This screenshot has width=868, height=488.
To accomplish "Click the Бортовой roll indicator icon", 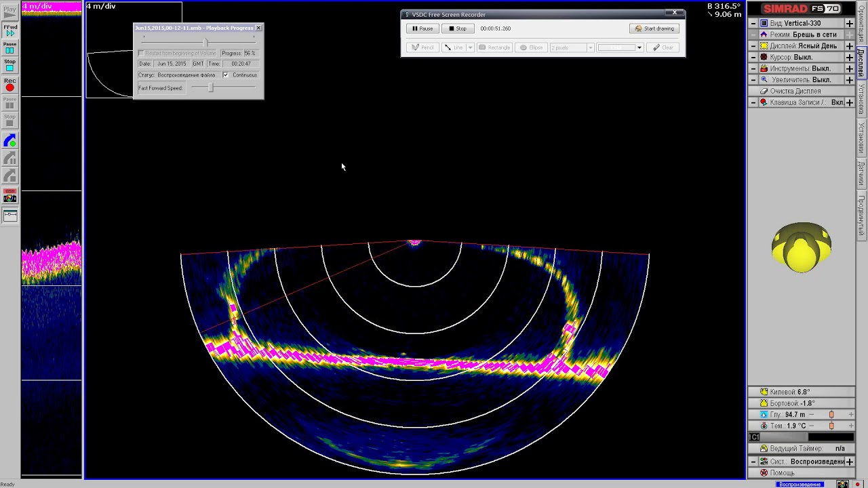I will 764,403.
